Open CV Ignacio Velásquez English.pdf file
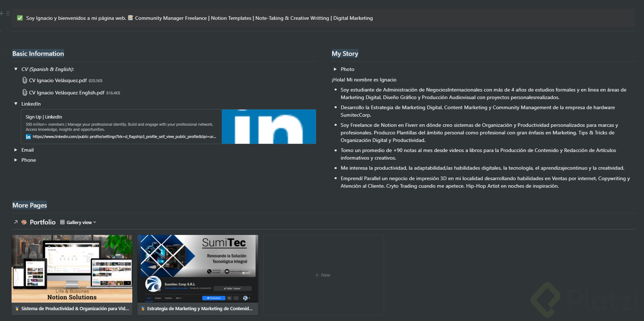The width and height of the screenshot is (644, 321). pyautogui.click(x=67, y=93)
